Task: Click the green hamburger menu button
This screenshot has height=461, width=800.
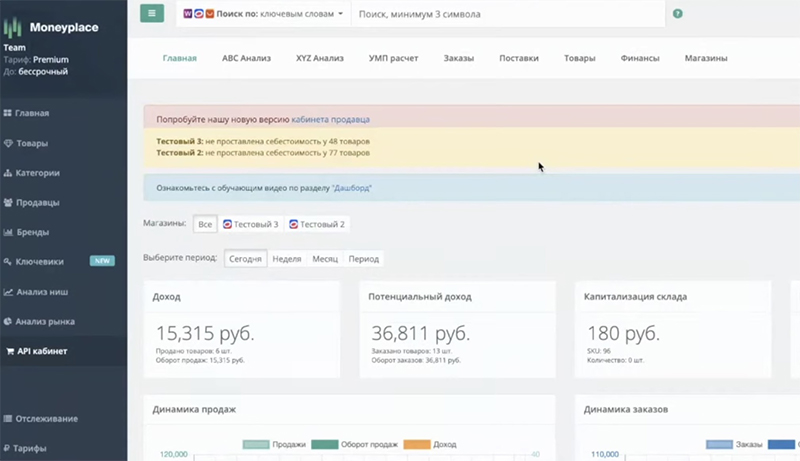Action: (152, 14)
